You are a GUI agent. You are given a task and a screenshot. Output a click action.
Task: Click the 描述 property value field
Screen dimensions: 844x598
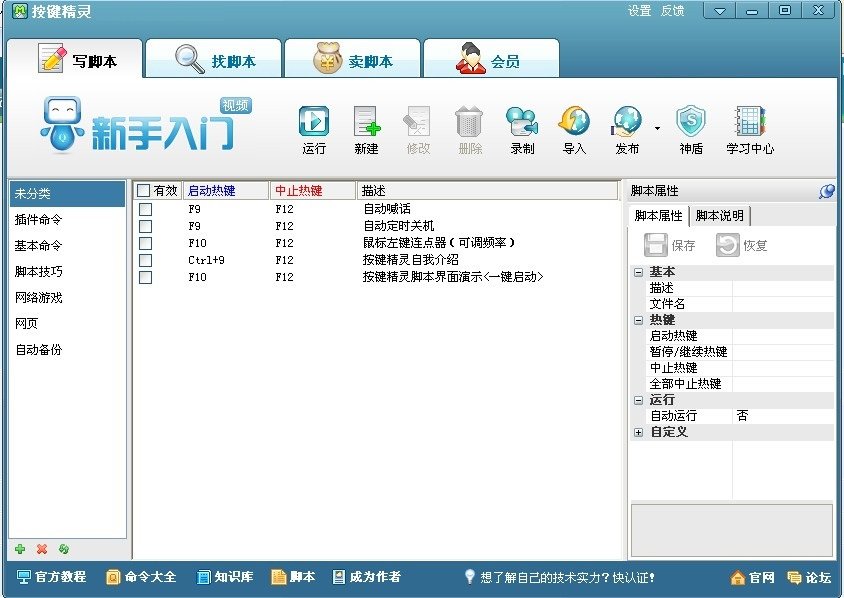[783, 288]
